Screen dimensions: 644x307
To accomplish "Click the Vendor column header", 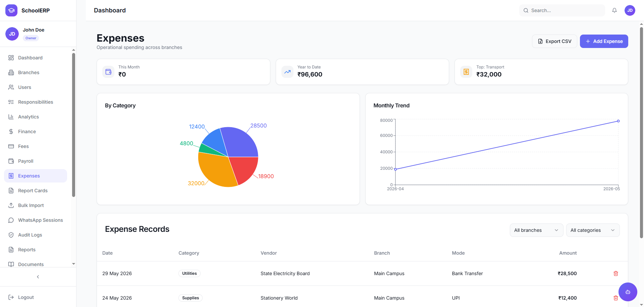I will coord(269,253).
